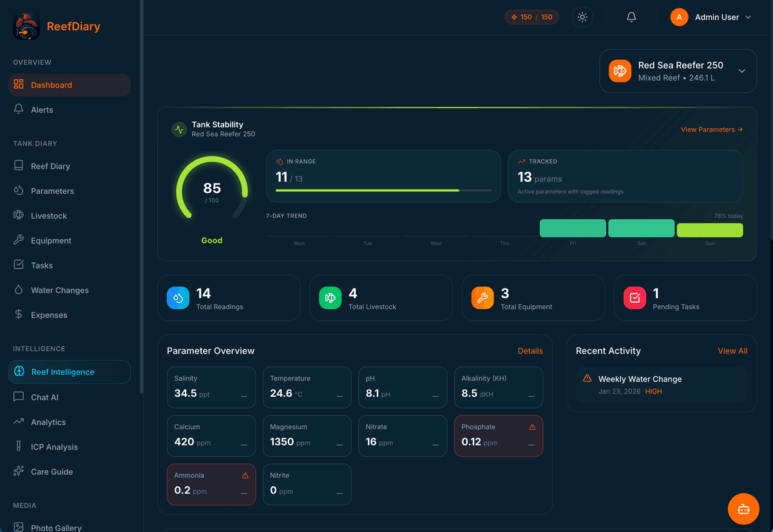Open the Red Sea Reefer 250 tank selector

point(678,71)
